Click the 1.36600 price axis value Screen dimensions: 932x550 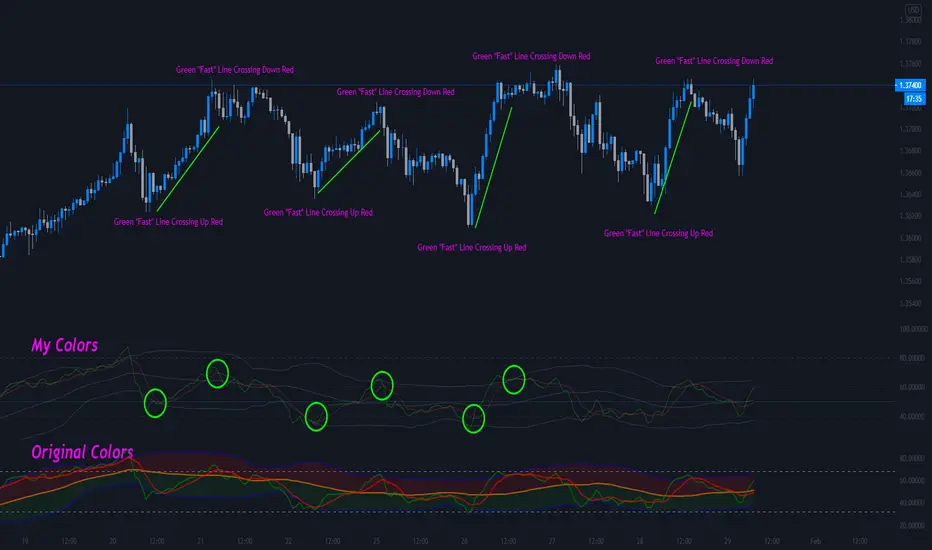coord(910,173)
